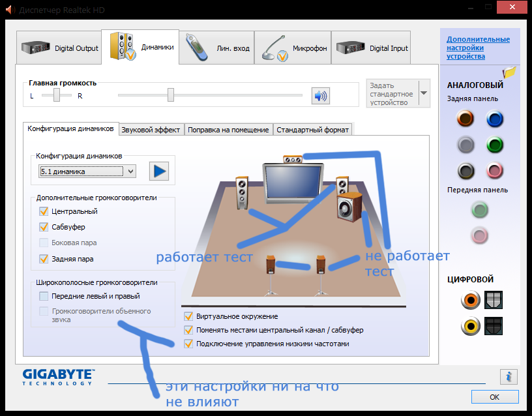Image resolution: width=532 pixels, height=416 pixels.
Task: Open the yellow folder connector settings icon
Action: [509, 72]
